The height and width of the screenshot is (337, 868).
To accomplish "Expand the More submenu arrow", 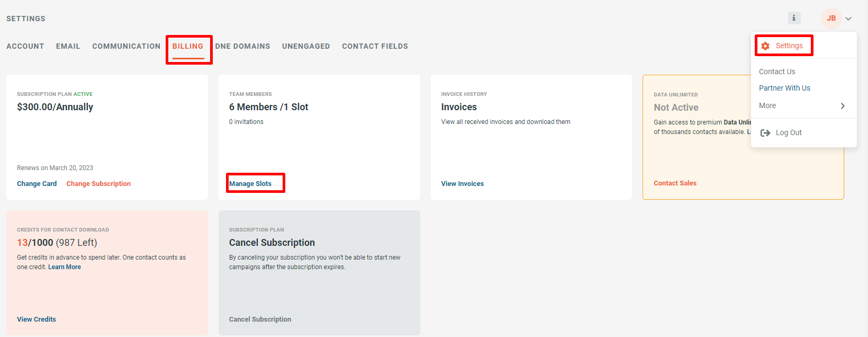I will point(843,106).
